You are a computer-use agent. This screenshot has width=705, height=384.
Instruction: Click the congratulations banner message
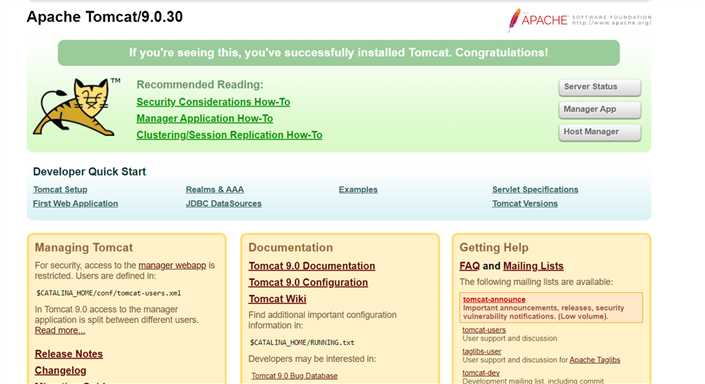pos(339,53)
